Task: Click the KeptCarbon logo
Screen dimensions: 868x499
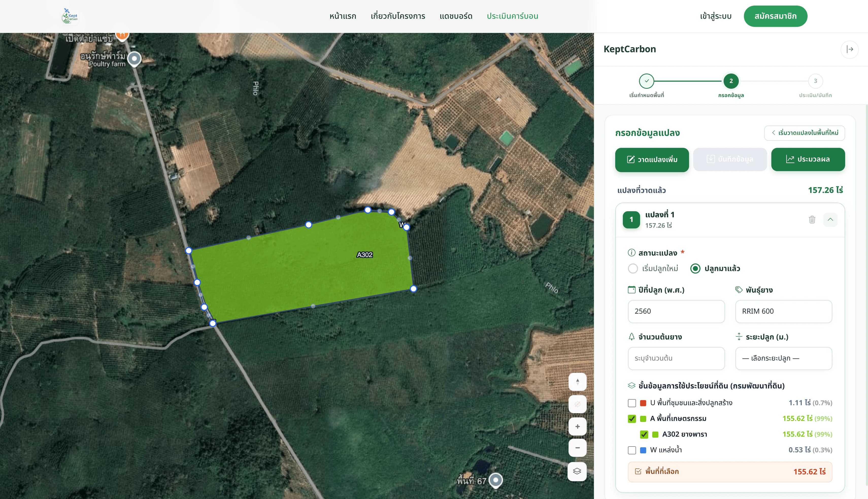Action: 70,16
